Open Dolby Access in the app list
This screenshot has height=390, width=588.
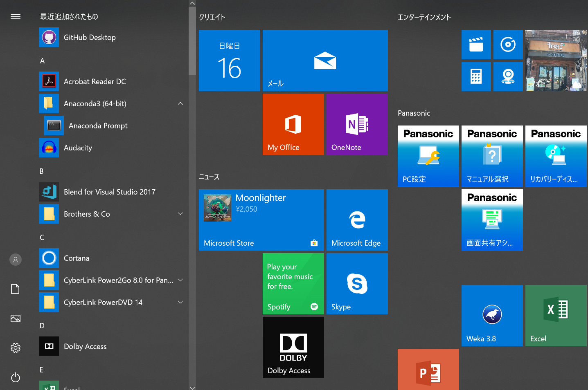pos(113,346)
